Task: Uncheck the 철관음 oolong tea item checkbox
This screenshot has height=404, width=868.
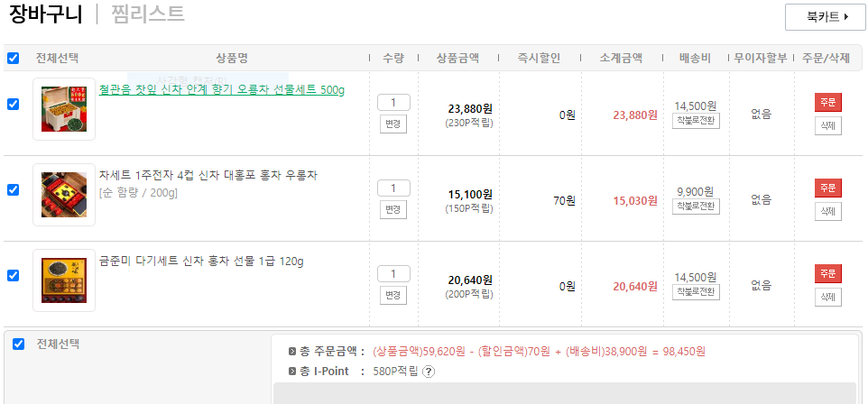Action: tap(13, 104)
